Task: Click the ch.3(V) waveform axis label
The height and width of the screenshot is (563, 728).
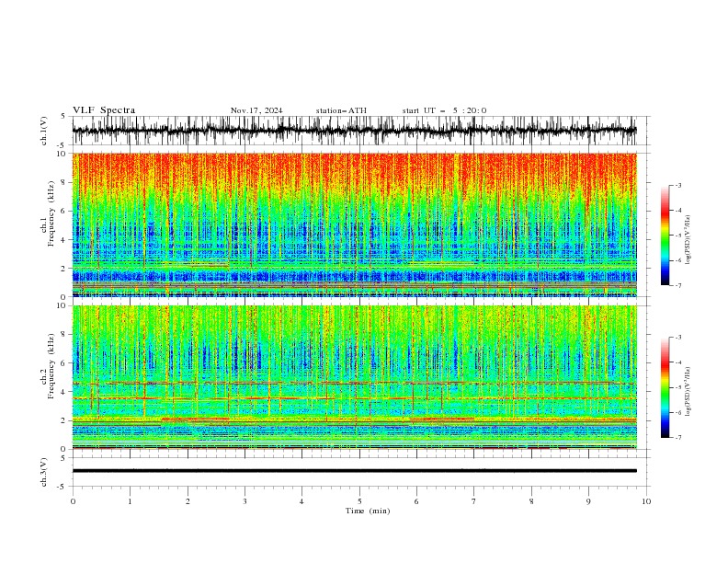Action: coord(44,472)
